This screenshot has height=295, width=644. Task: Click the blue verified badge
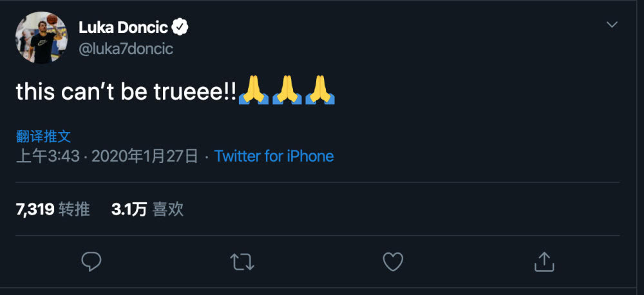(181, 27)
